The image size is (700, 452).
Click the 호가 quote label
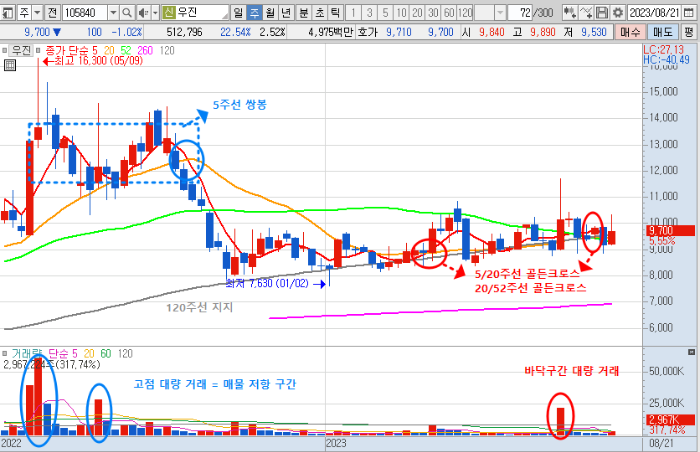pyautogui.click(x=368, y=32)
